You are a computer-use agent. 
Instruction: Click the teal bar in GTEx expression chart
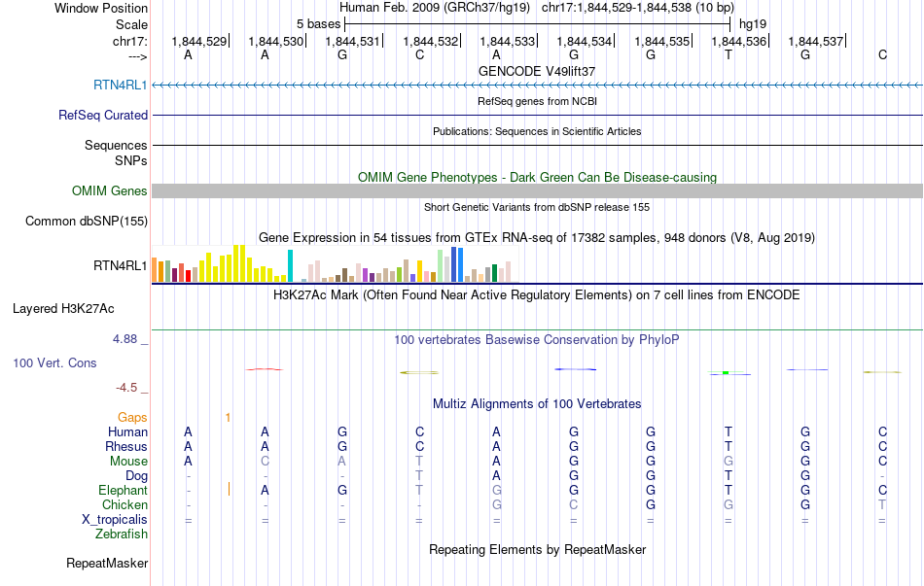pyautogui.click(x=290, y=265)
